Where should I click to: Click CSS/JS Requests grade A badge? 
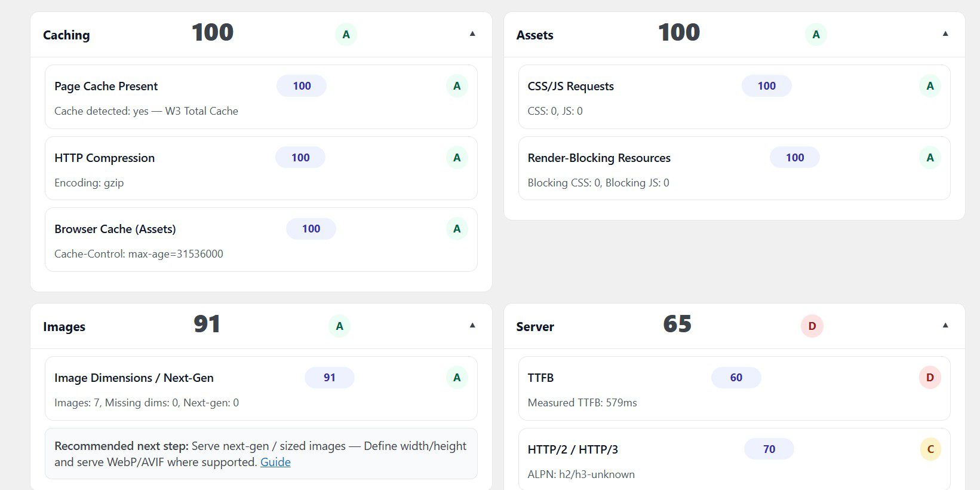coord(930,86)
